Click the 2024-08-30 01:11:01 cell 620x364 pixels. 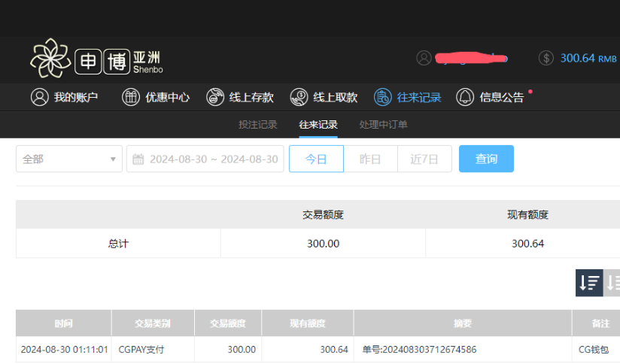(64, 350)
